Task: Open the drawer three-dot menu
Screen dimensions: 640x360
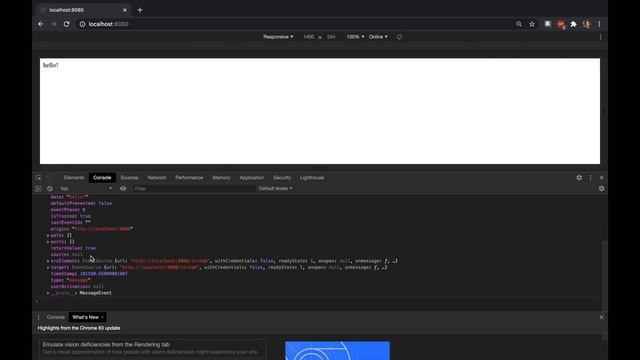Action: pyautogui.click(x=38, y=317)
